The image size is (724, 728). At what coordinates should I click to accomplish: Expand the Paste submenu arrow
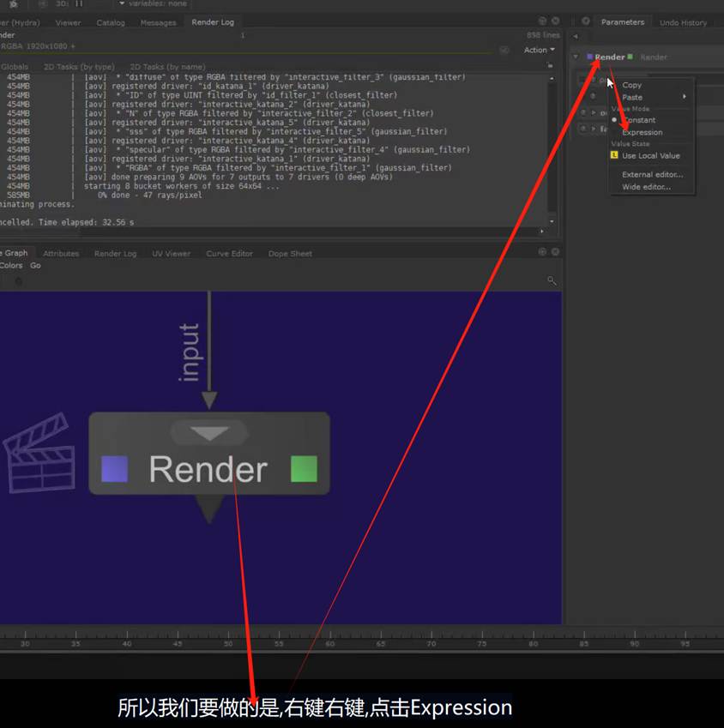[x=684, y=97]
